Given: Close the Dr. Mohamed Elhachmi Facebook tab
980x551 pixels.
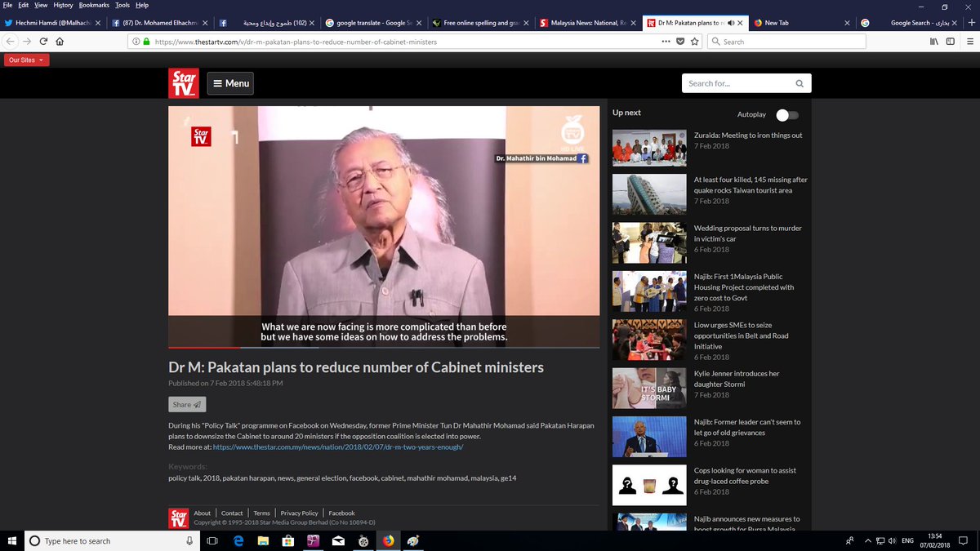Looking at the screenshot, I should pyautogui.click(x=204, y=23).
